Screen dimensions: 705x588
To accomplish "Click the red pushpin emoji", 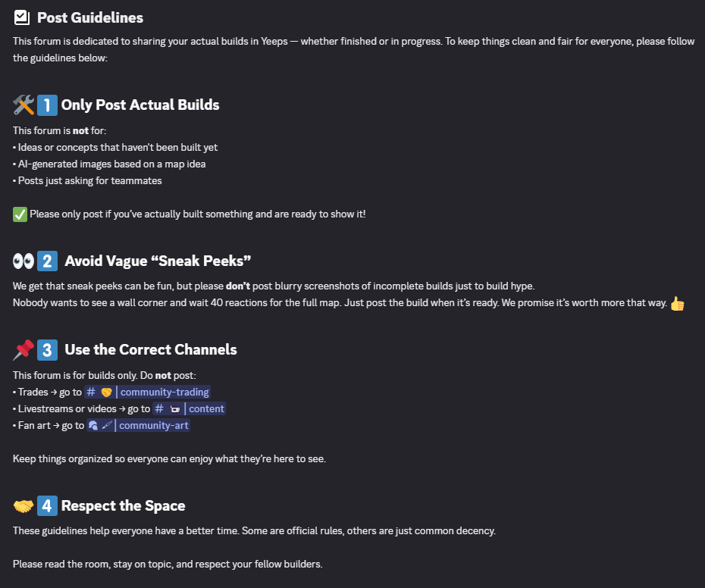I will coord(23,350).
